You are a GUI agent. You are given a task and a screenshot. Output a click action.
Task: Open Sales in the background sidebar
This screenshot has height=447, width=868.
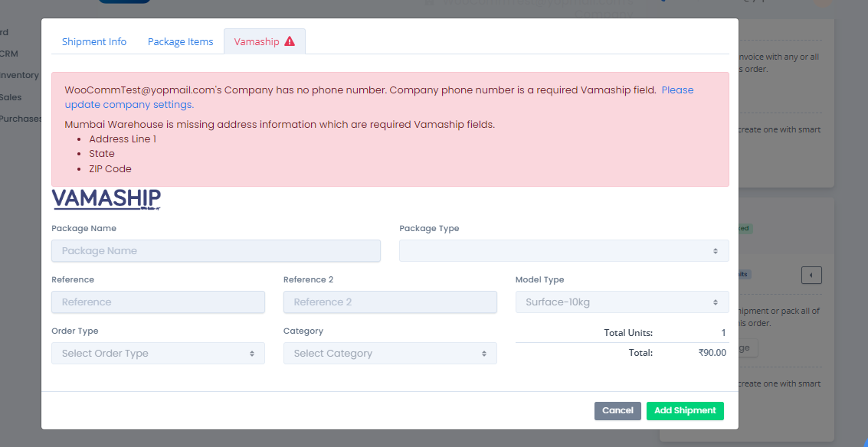[11, 97]
